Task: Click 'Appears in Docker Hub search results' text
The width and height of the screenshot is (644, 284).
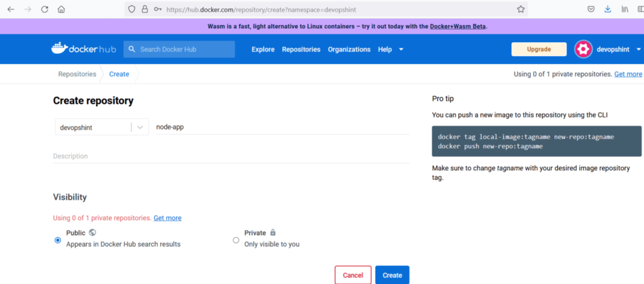Action: 123,244
